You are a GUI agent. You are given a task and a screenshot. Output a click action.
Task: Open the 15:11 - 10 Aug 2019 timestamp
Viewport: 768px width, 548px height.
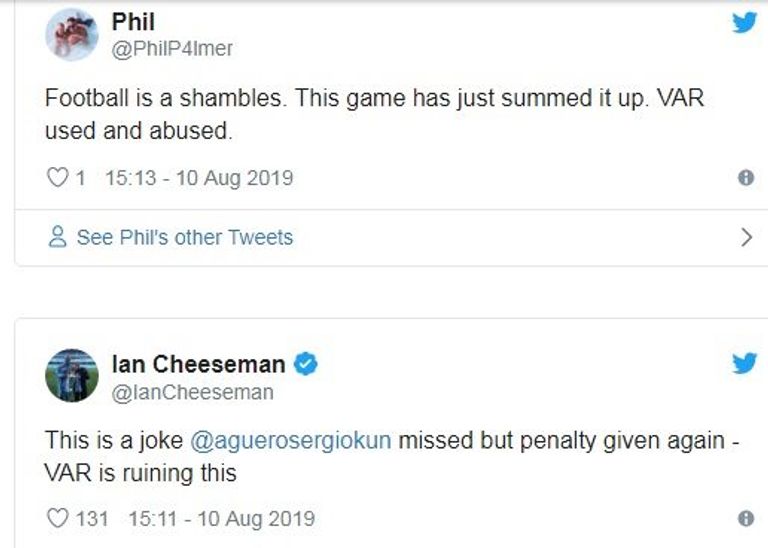click(x=221, y=518)
